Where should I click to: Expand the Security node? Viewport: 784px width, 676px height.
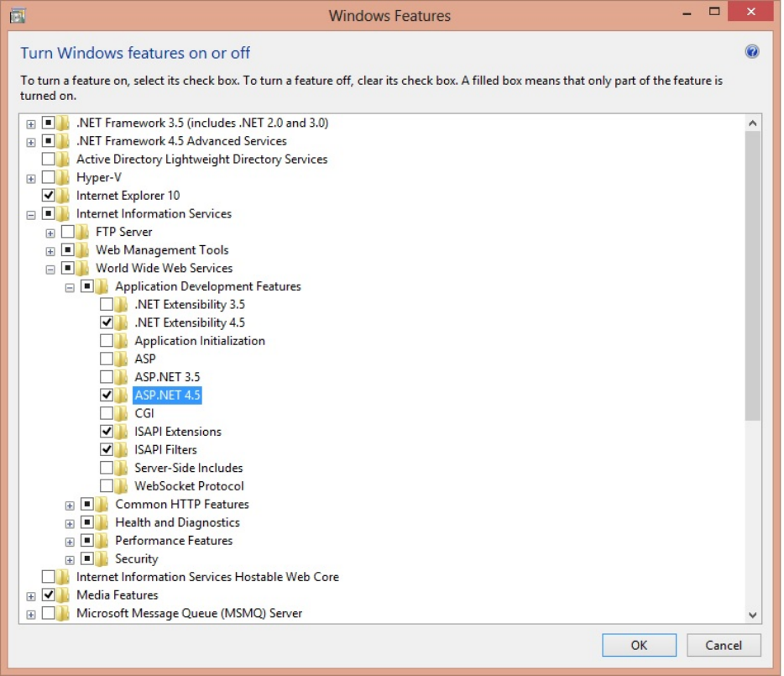click(x=70, y=560)
